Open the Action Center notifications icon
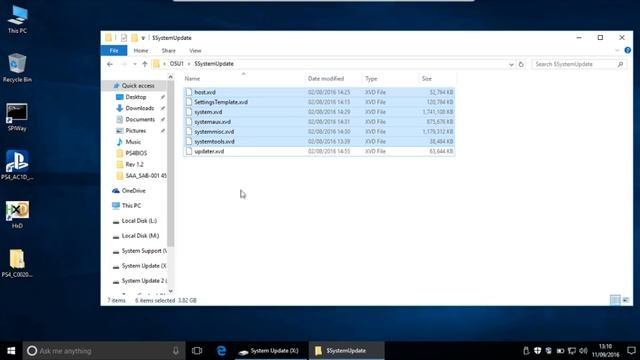The width and height of the screenshot is (640, 360). coord(631,351)
